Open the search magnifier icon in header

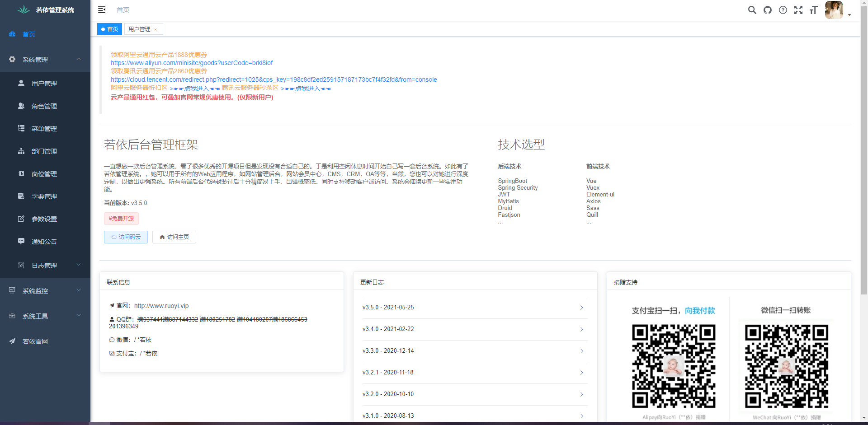tap(752, 10)
